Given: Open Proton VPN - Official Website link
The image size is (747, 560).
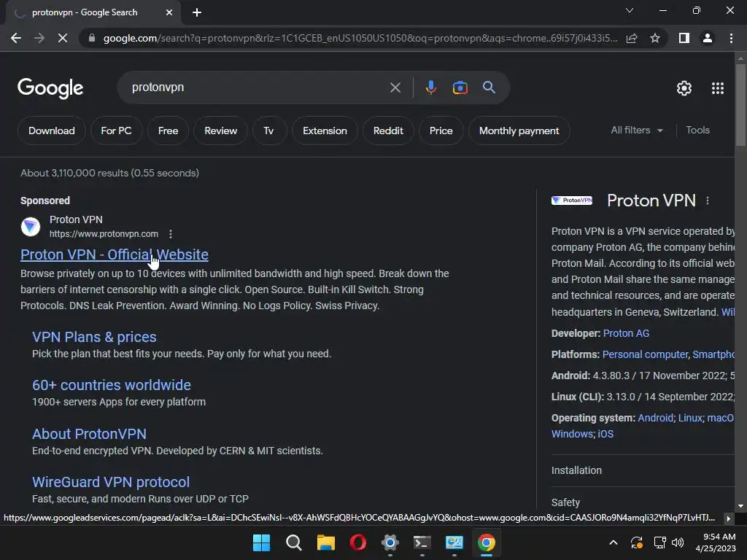Looking at the screenshot, I should [x=115, y=254].
